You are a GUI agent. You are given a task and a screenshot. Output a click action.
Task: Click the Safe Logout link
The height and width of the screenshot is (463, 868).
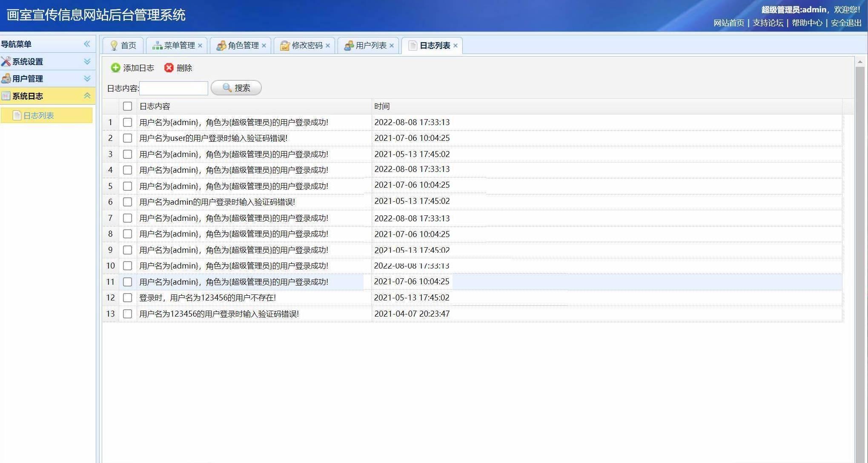(x=846, y=23)
